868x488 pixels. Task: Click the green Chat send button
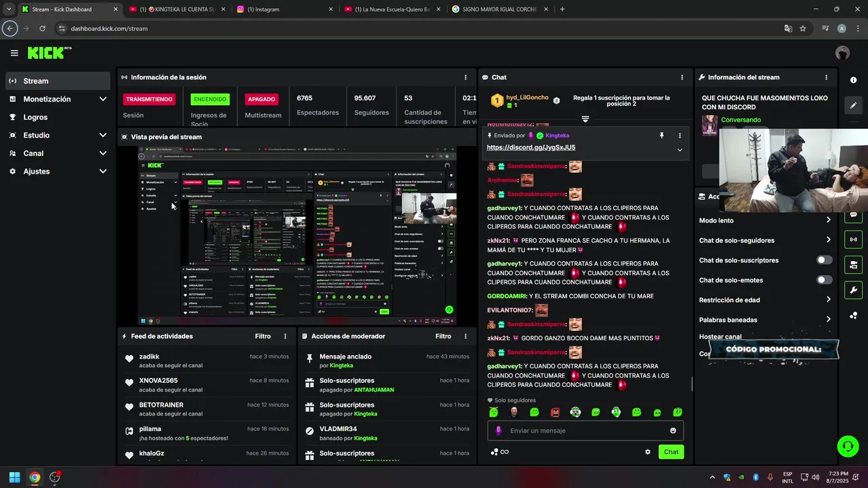pyautogui.click(x=671, y=452)
